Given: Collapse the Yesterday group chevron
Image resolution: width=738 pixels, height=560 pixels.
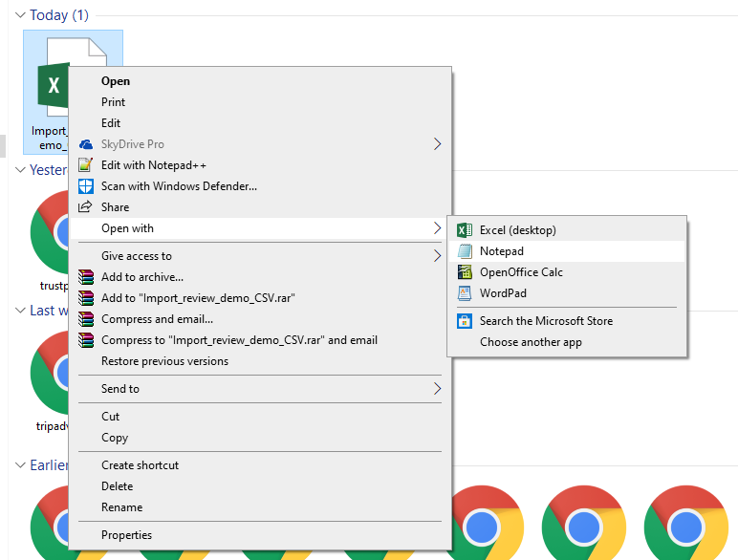Looking at the screenshot, I should [20, 170].
